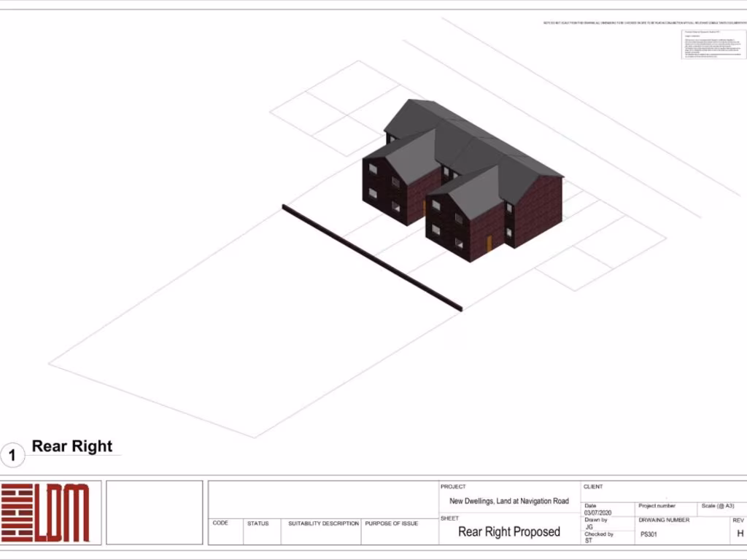The width and height of the screenshot is (747, 560).
Task: Click the red LDM company logo
Action: click(45, 513)
